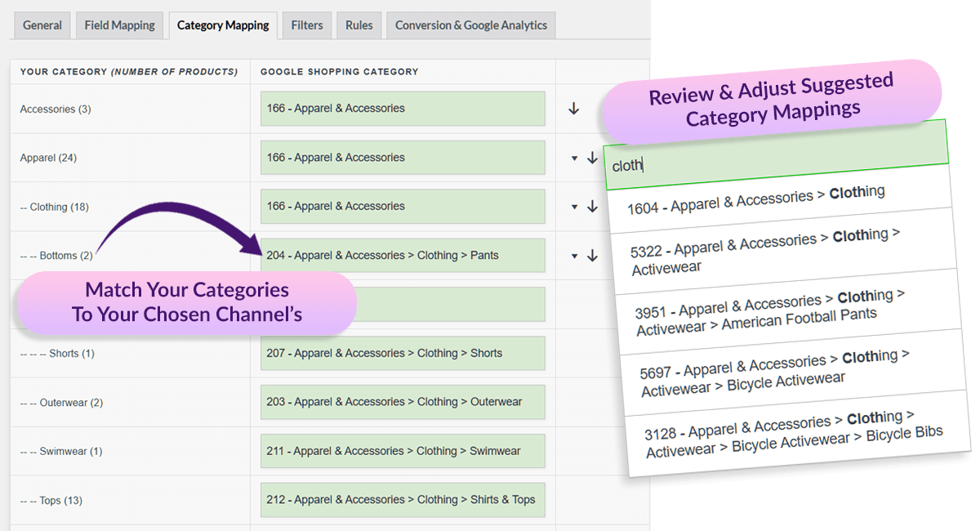
Task: Click the down arrow icon in the Clothing row
Action: tap(593, 207)
